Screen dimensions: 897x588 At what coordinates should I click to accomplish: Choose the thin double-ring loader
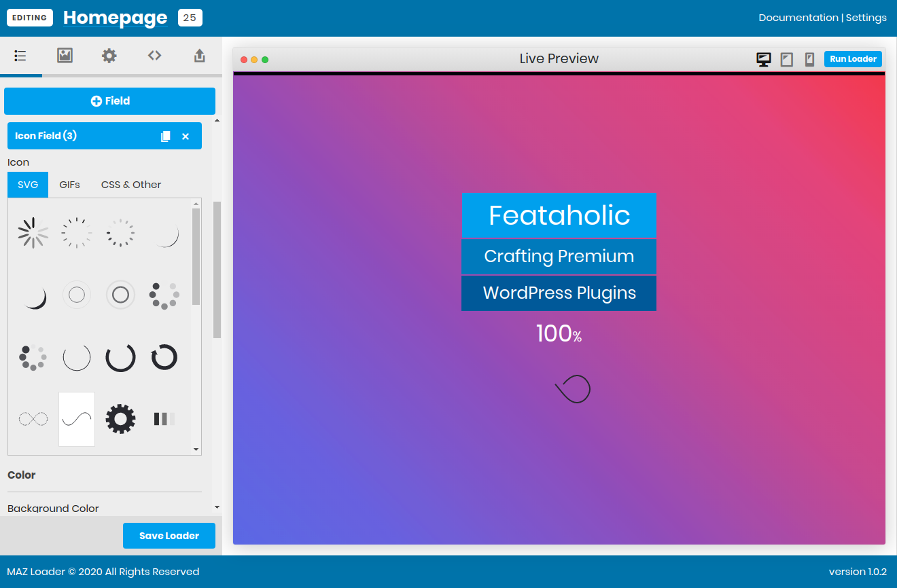pos(77,295)
